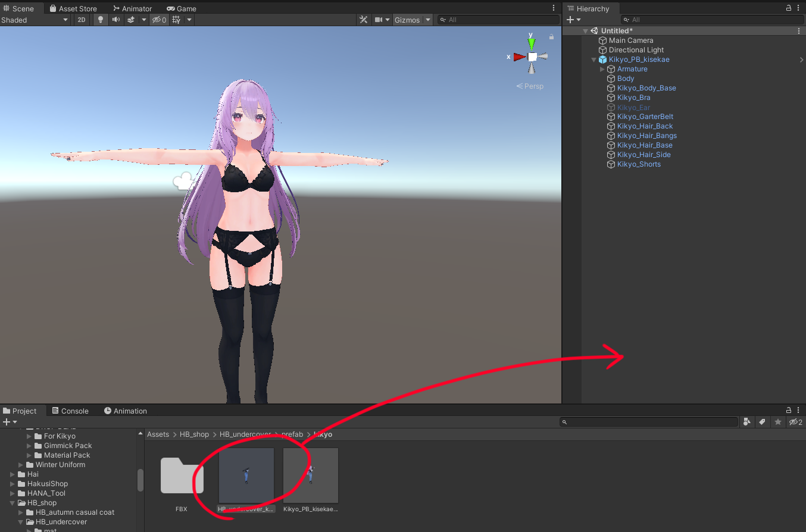Screen dimensions: 806x532
Task: Expand the Armature object in Hierarchy
Action: [x=602, y=69]
